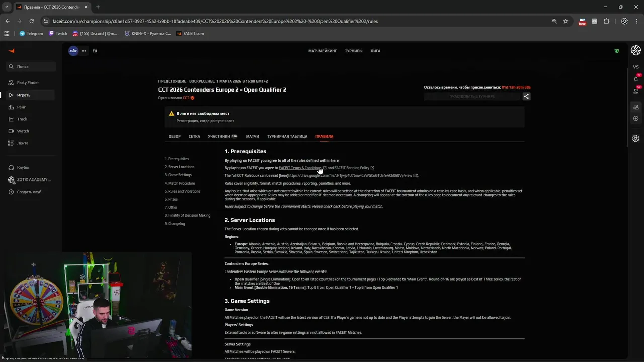Click the browser back arrow
The image size is (644, 362).
(x=7, y=21)
